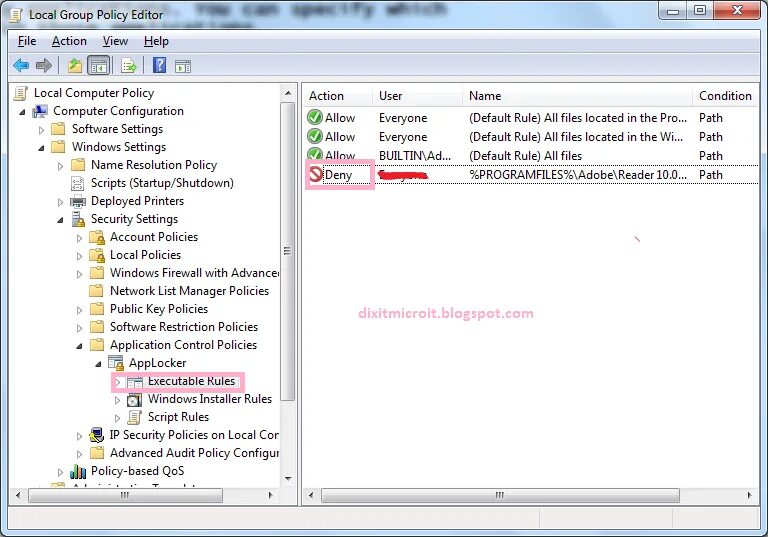Click tree pane scroll up arrow
768x537 pixels.
(288, 93)
